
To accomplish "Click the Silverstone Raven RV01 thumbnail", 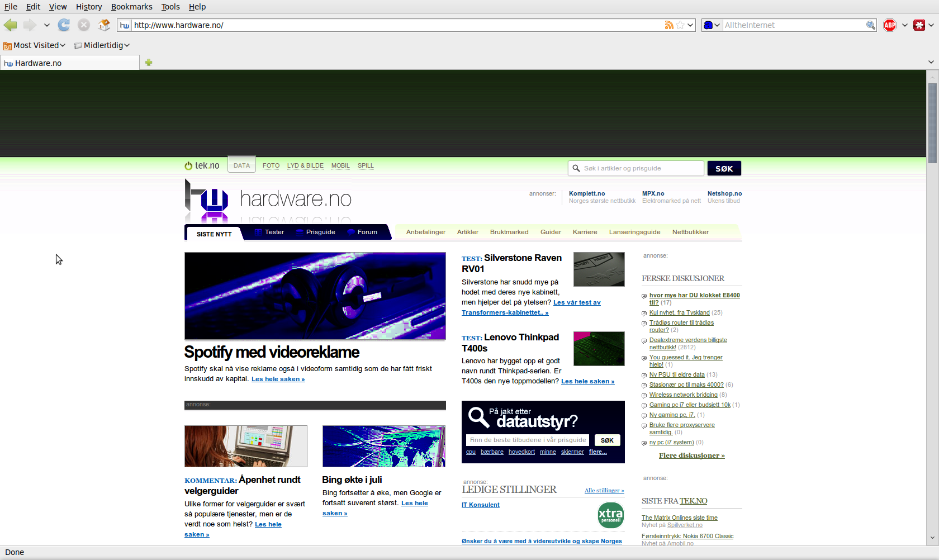I will pyautogui.click(x=599, y=269).
